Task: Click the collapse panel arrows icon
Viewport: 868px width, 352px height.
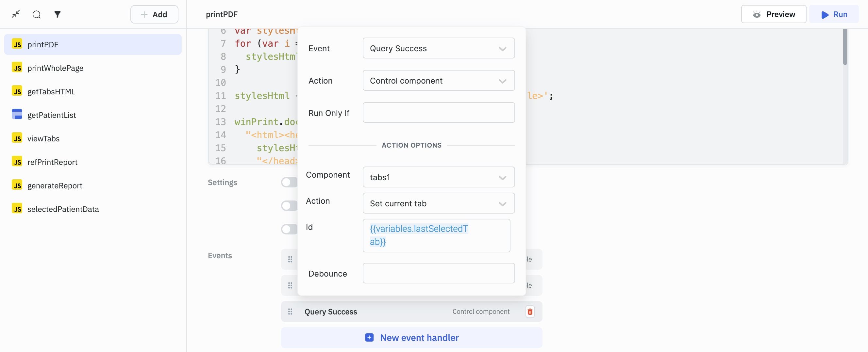Action: click(15, 14)
